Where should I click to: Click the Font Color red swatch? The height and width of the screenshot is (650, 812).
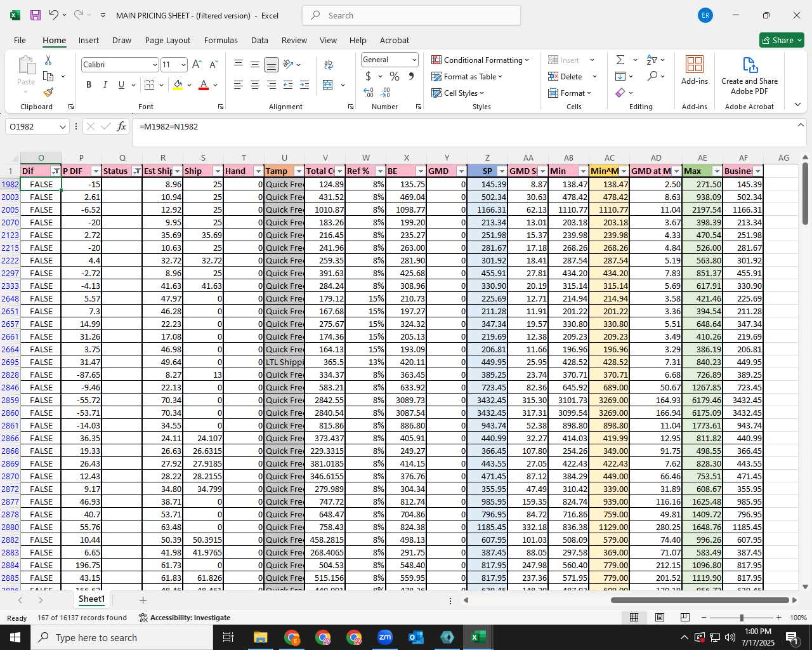click(x=204, y=85)
